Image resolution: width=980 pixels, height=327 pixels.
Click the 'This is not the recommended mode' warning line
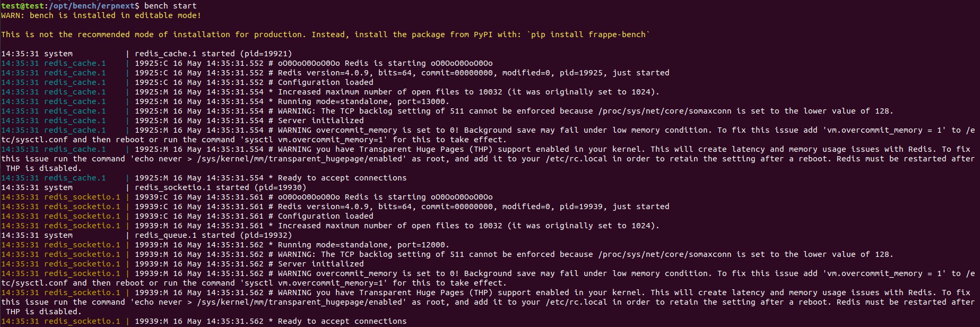[325, 35]
